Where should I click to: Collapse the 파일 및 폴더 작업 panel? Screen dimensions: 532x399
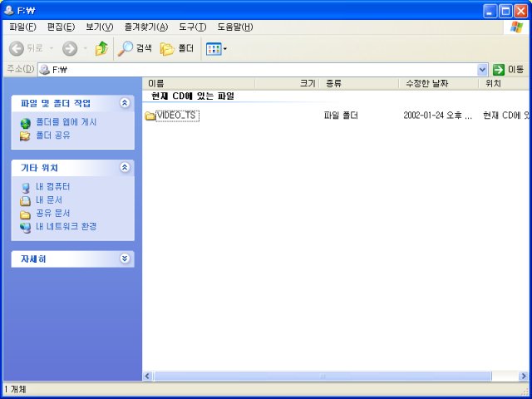(125, 103)
